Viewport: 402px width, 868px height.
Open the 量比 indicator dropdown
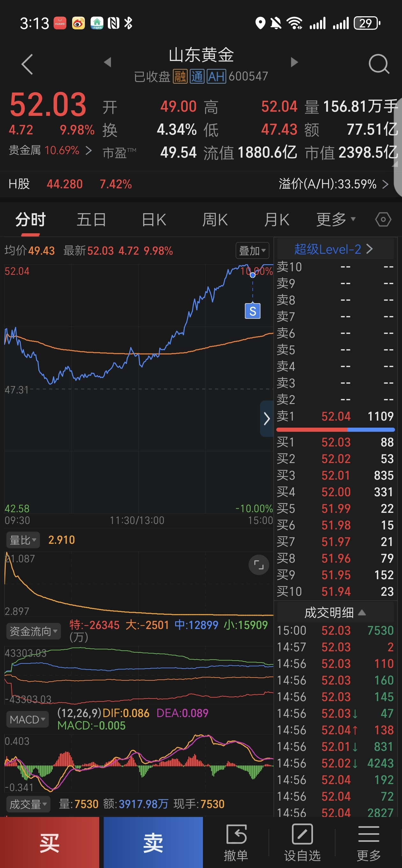coord(23,540)
